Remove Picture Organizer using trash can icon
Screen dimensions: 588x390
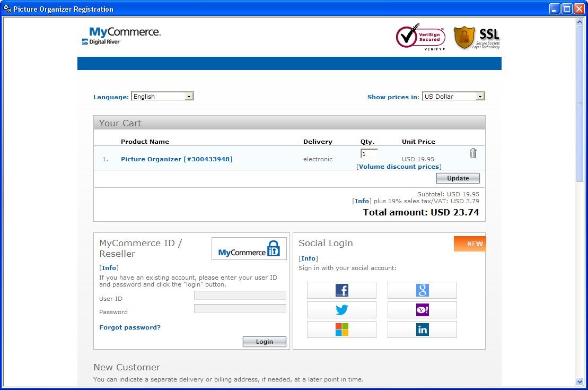(x=473, y=153)
